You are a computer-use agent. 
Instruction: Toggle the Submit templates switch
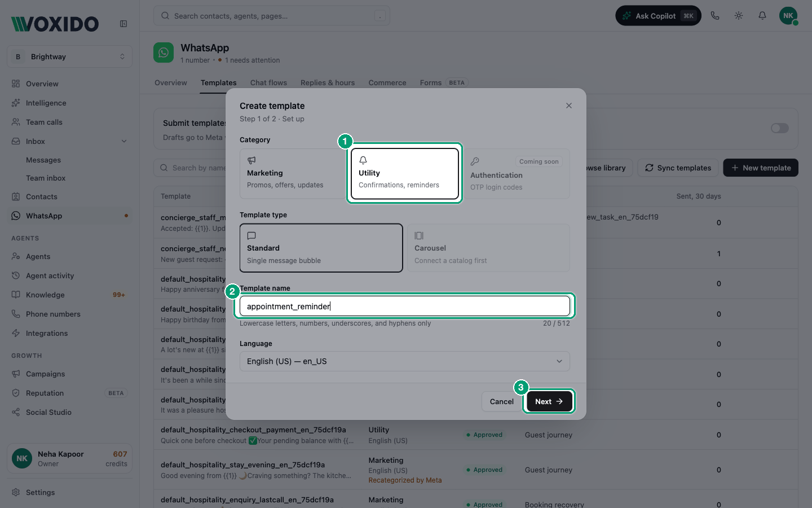point(780,128)
